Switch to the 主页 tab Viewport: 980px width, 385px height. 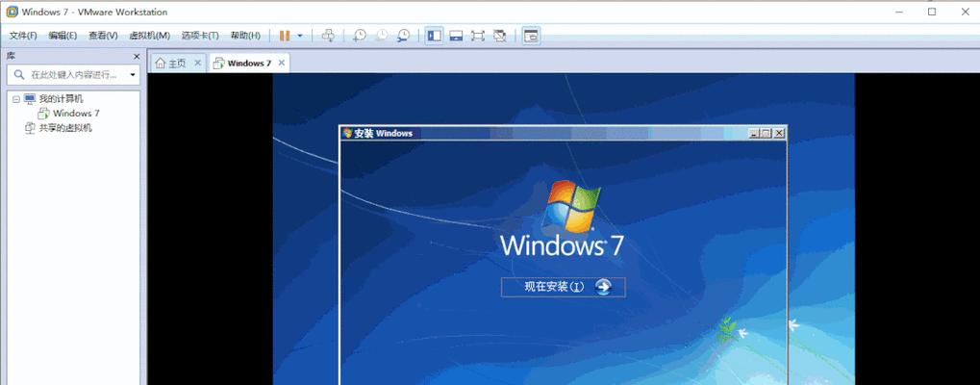178,64
